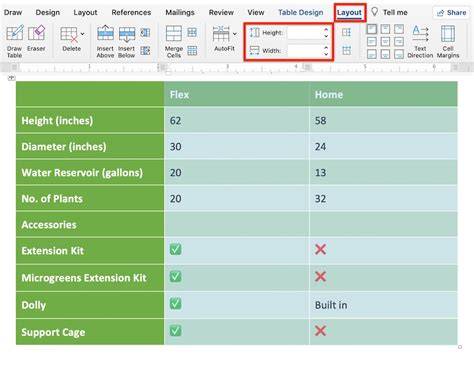The width and height of the screenshot is (474, 372).
Task: Click the Dolly green checkmark under Flex
Action: click(176, 303)
